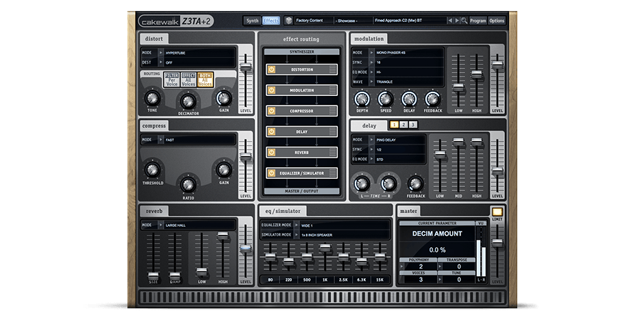Open the Options menu
The image size is (644, 322).
[497, 21]
